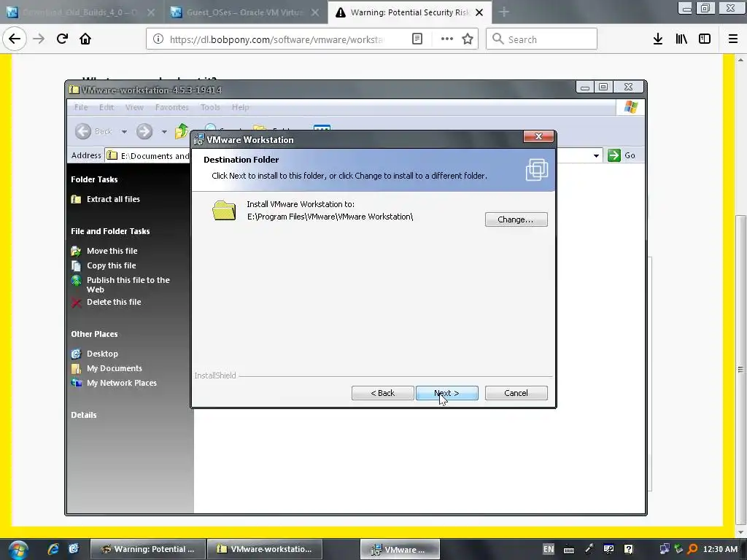Viewport: 747px width, 560px height.
Task: Show site information icon in URL bar
Action: point(158,39)
